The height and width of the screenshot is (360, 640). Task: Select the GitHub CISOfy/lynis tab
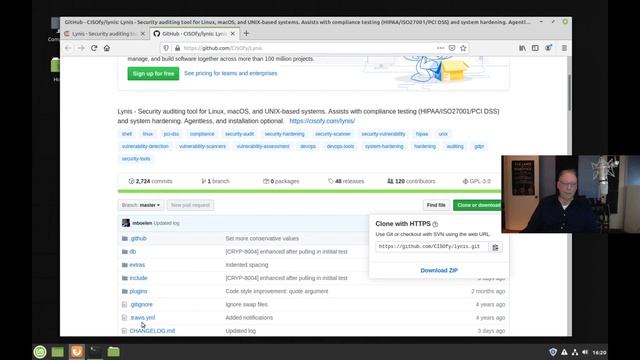click(x=194, y=34)
